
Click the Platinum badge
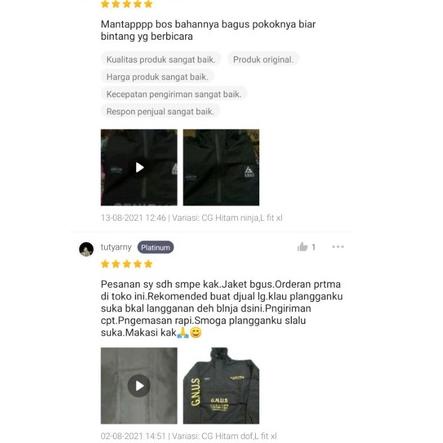pos(156,247)
